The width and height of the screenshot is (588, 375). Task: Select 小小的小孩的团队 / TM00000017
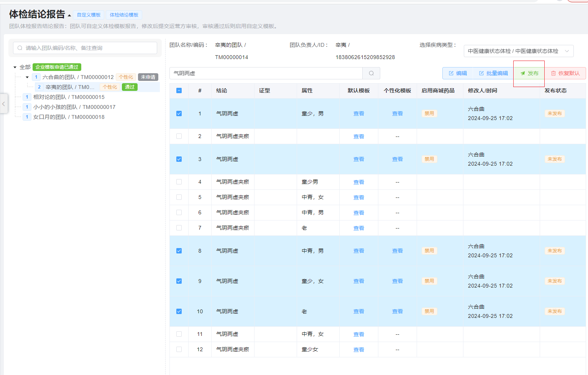74,107
